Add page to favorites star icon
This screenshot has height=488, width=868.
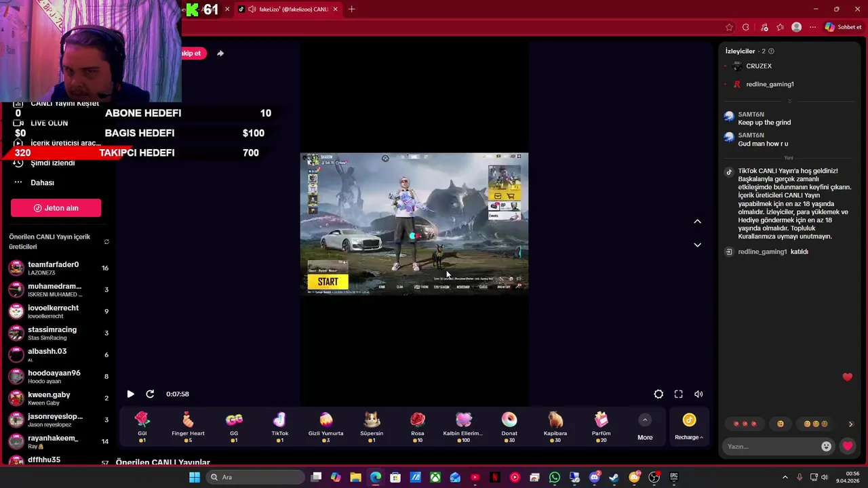(x=729, y=27)
